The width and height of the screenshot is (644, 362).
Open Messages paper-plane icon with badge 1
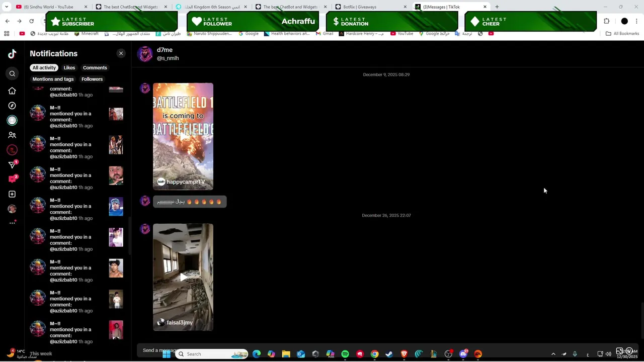tap(13, 164)
